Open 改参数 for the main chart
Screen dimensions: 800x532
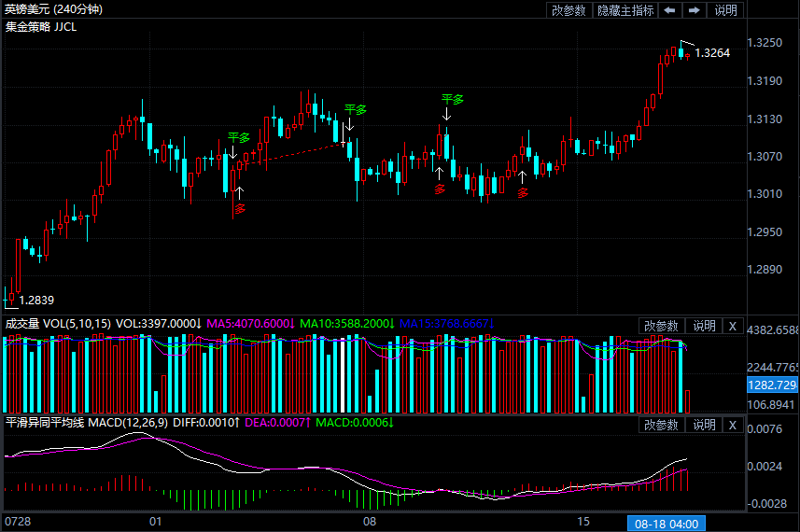click(568, 10)
